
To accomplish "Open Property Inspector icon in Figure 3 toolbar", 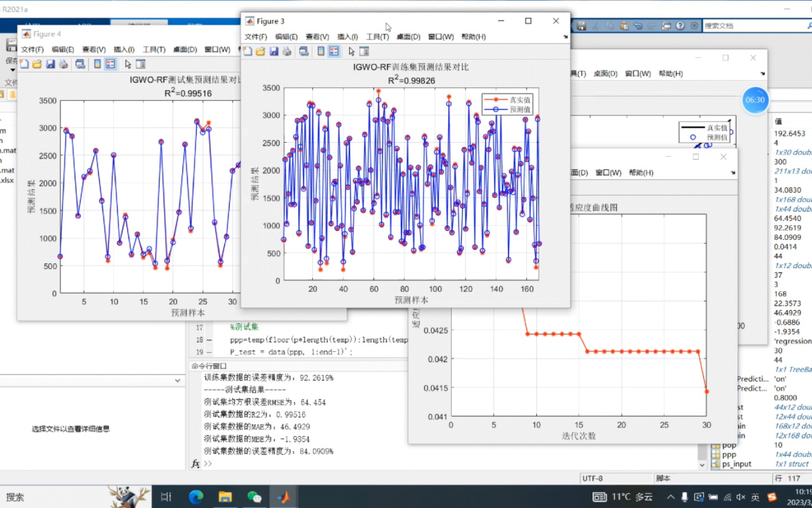I will (x=364, y=51).
